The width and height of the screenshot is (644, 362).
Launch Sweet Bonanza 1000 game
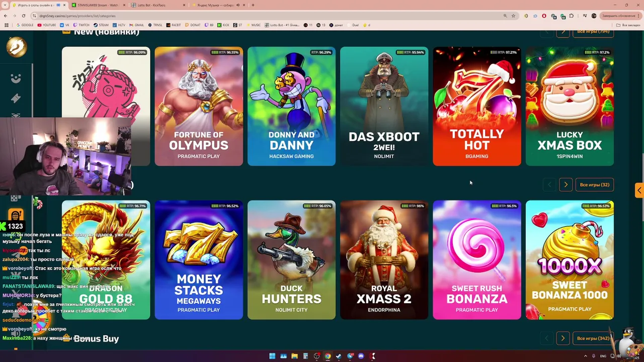(x=570, y=260)
